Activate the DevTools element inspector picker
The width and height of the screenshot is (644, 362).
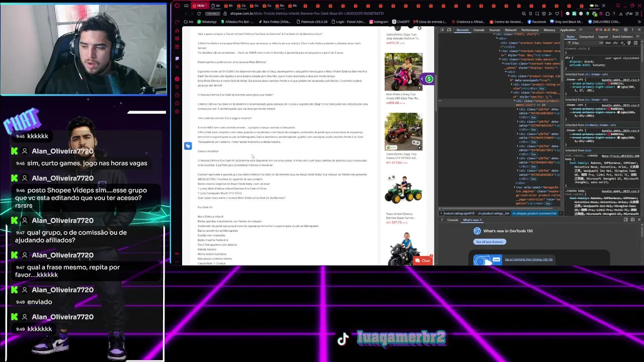(442, 30)
